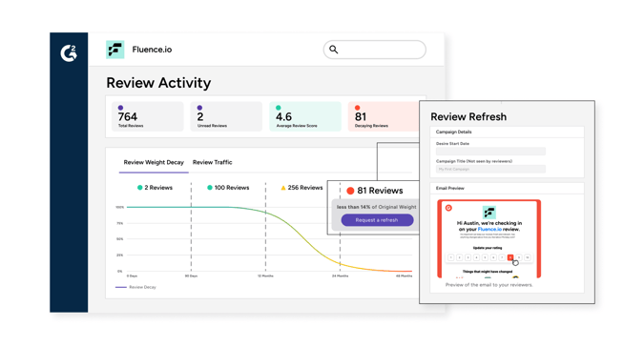Click the G2 logo in the sidebar

click(x=69, y=53)
